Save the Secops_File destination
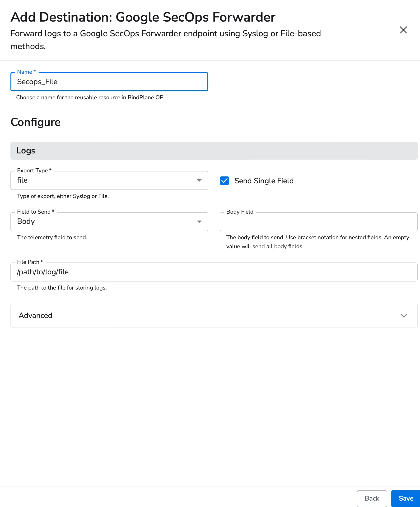Viewport: 420px width, 507px height. point(406,498)
